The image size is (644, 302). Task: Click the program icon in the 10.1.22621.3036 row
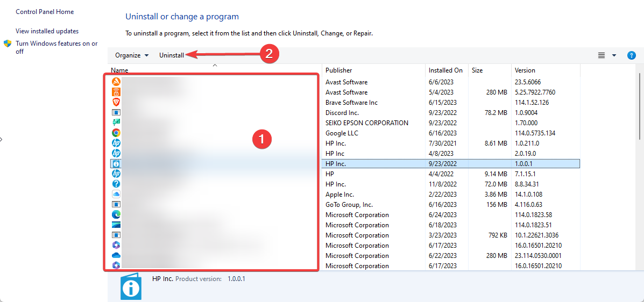pyautogui.click(x=116, y=235)
